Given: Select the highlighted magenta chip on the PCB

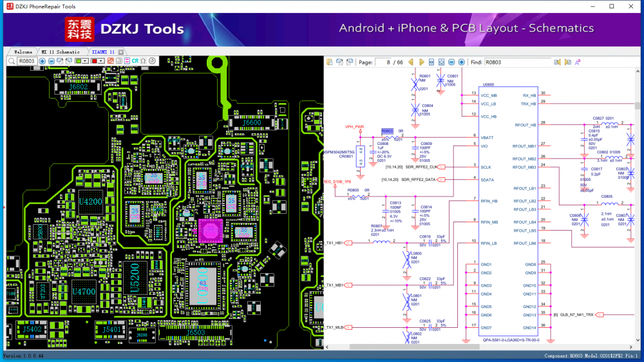Looking at the screenshot, I should [x=209, y=229].
